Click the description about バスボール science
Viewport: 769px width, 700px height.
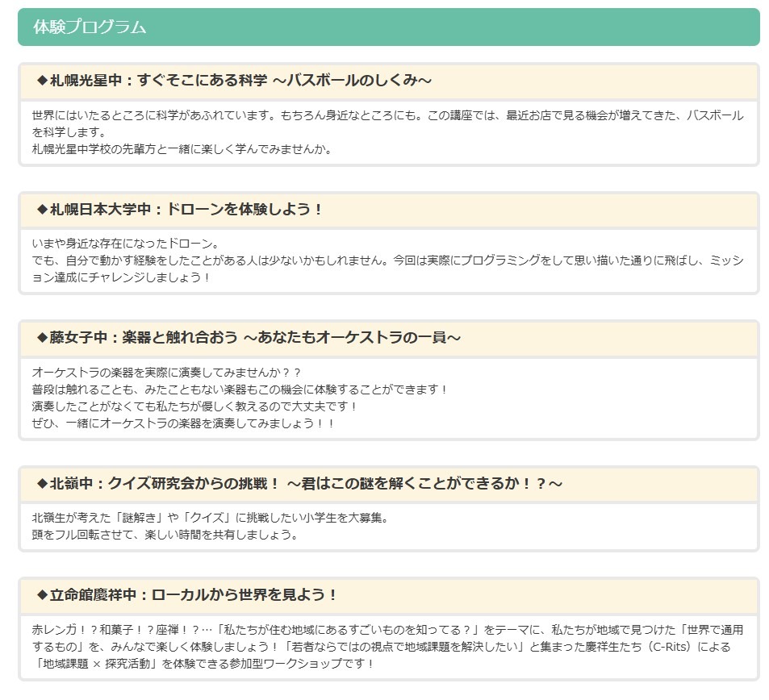click(388, 123)
